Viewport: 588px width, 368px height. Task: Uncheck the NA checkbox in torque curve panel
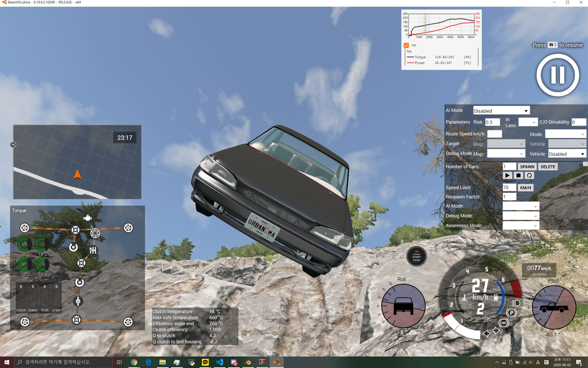pos(406,45)
